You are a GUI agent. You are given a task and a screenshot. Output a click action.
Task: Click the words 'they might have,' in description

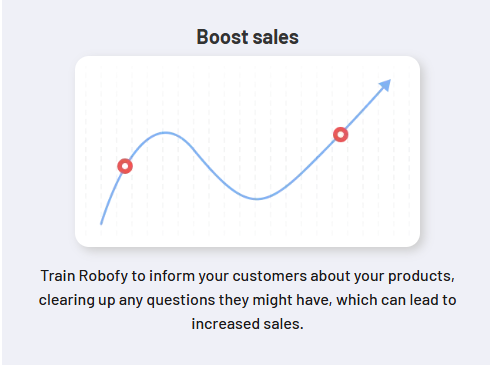(x=275, y=301)
